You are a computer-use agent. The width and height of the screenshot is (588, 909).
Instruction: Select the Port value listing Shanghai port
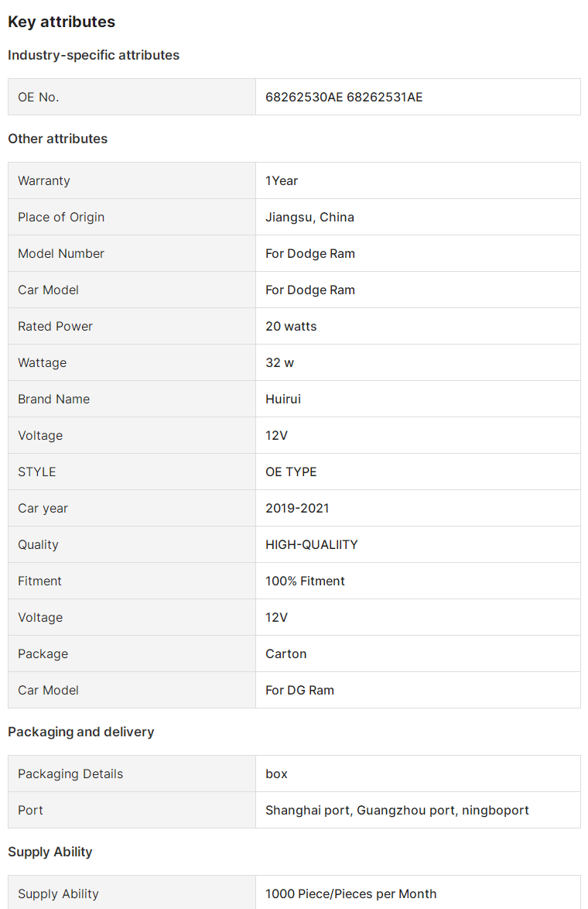coord(397,810)
